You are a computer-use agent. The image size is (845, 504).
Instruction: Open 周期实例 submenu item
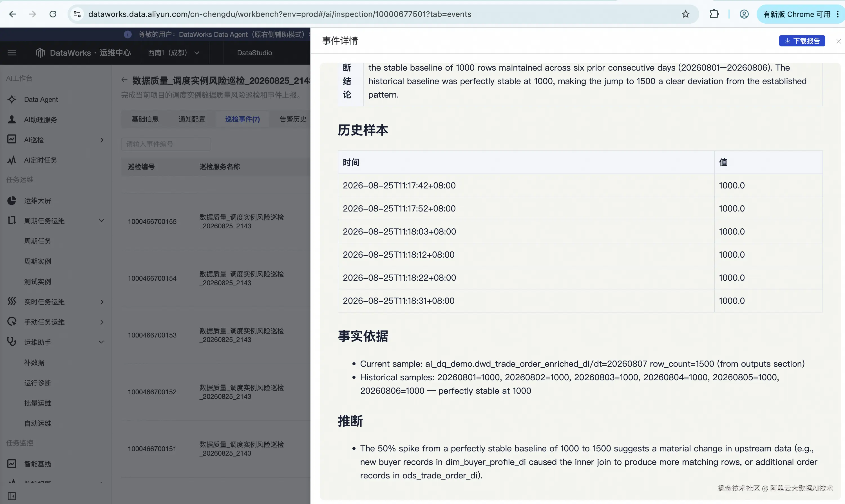pyautogui.click(x=38, y=261)
